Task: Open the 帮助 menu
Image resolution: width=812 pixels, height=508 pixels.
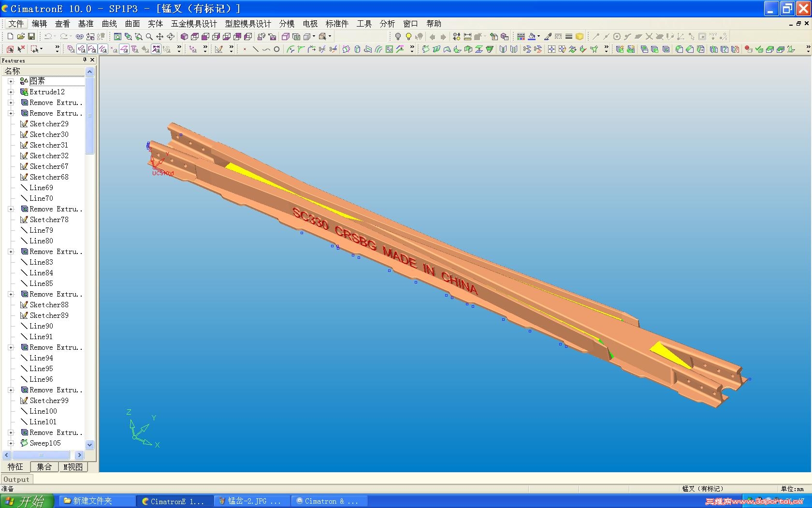Action: tap(434, 24)
